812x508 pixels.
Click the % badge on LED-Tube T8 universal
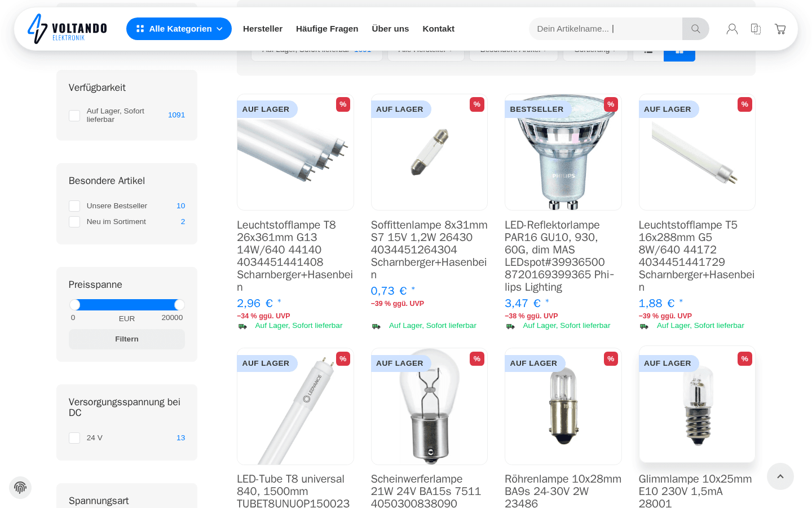(343, 359)
